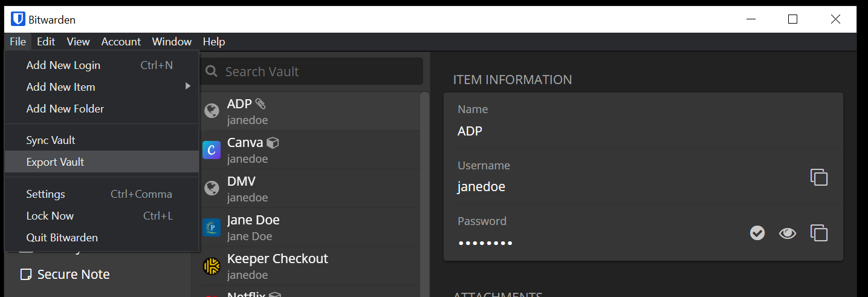Select Add New Login option
Screen dimensions: 868x297
(x=63, y=65)
